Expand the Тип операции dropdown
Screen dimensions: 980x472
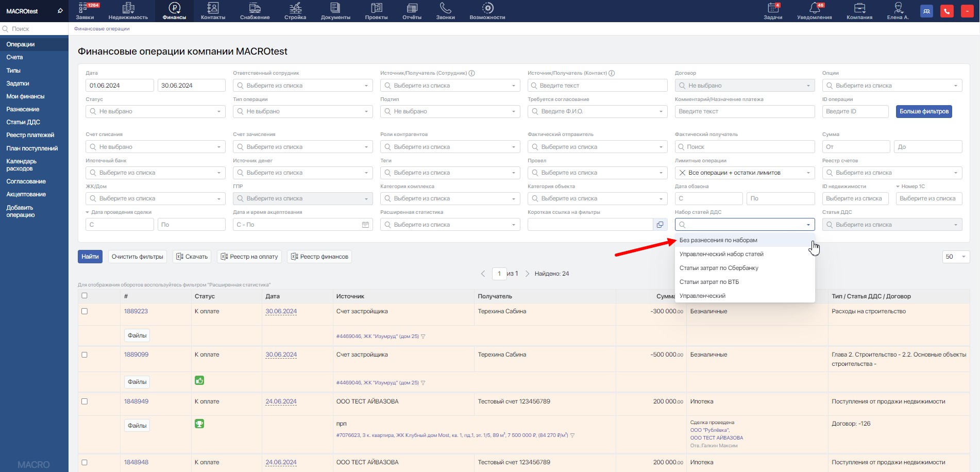coord(302,111)
